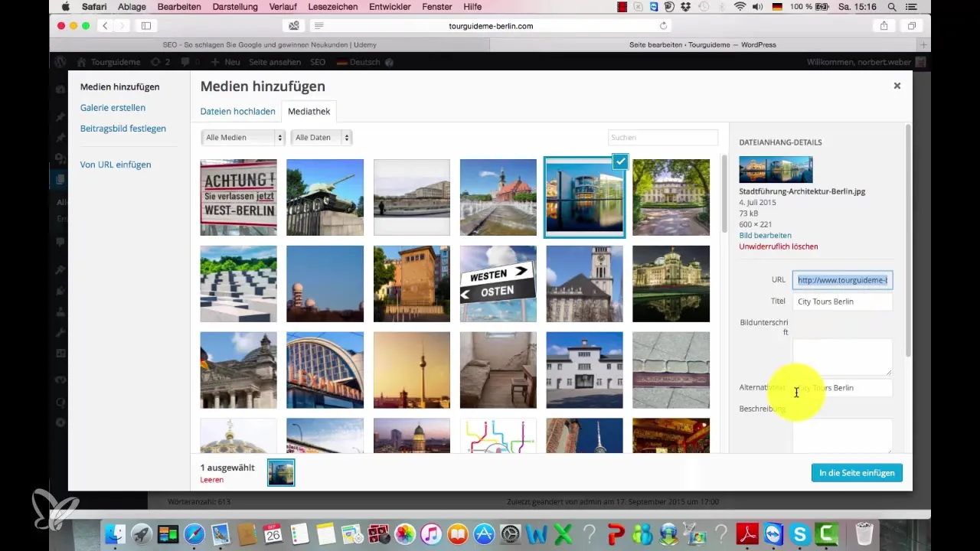Viewport: 980px width, 551px height.
Task: Click In die Seite einfügen button
Action: (x=857, y=473)
